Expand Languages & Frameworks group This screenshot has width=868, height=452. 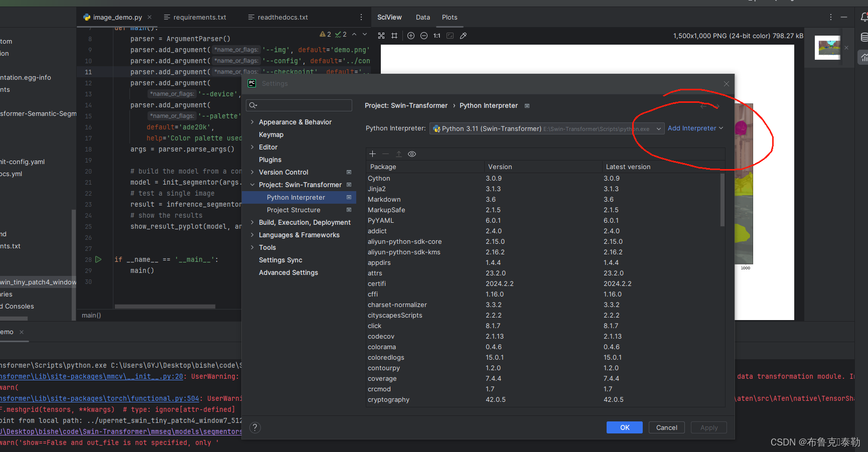click(x=252, y=235)
